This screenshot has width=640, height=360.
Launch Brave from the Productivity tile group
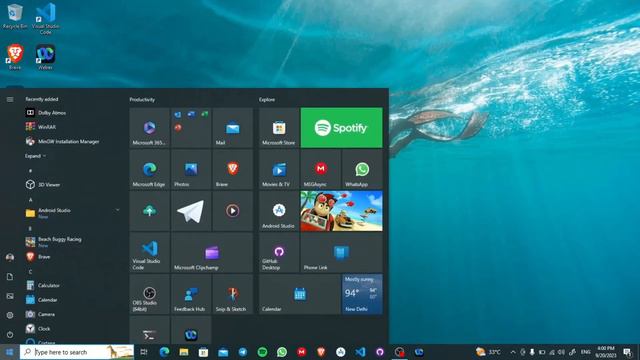(233, 169)
